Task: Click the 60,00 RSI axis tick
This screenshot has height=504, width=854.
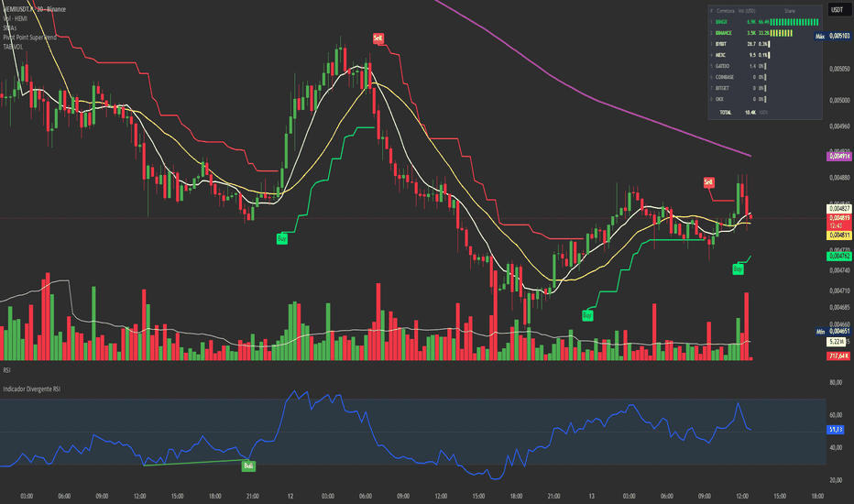Action: [x=836, y=415]
